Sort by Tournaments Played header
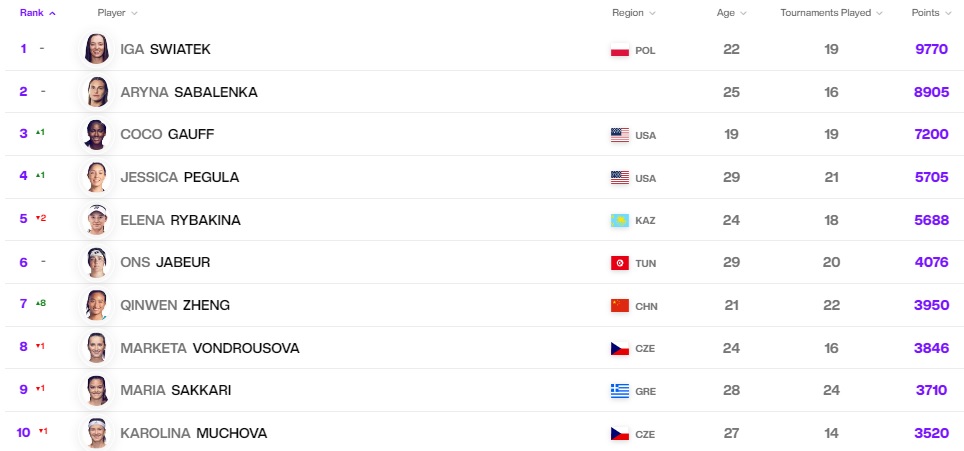 point(831,13)
